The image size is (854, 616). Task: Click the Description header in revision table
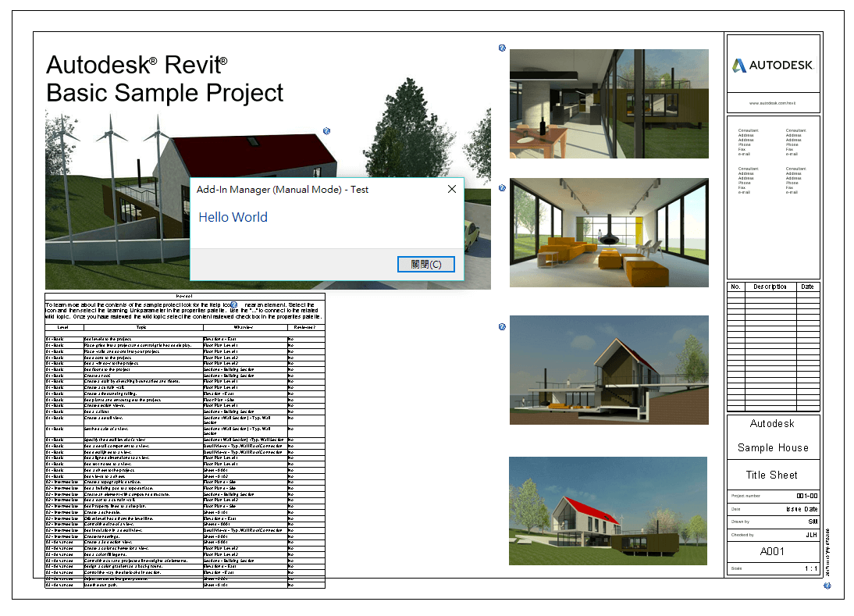tap(770, 287)
